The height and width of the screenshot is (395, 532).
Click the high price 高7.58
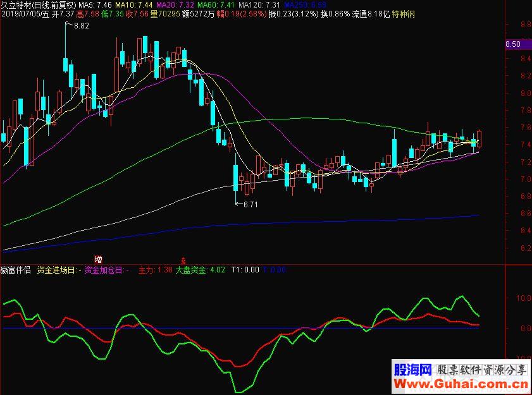(x=87, y=15)
